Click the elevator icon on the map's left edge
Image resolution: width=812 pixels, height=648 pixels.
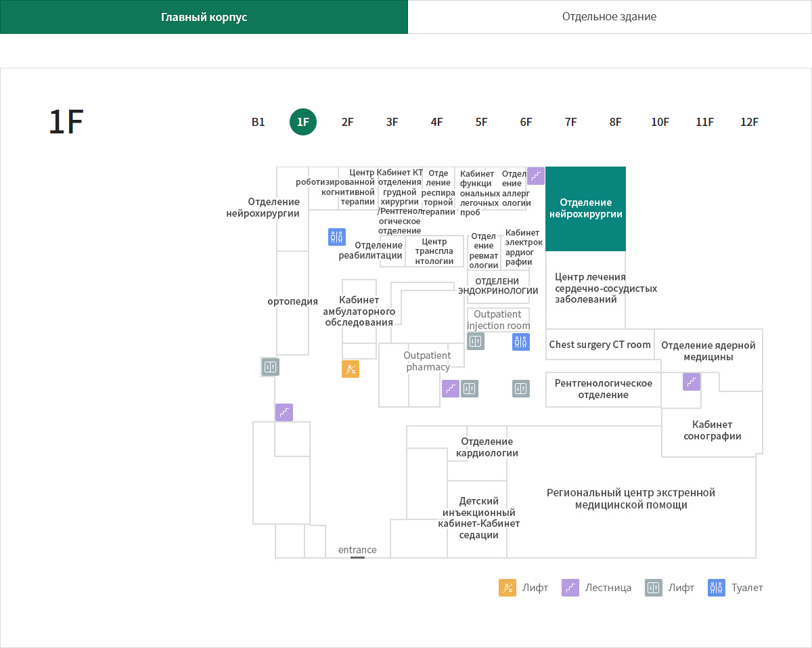pos(270,367)
